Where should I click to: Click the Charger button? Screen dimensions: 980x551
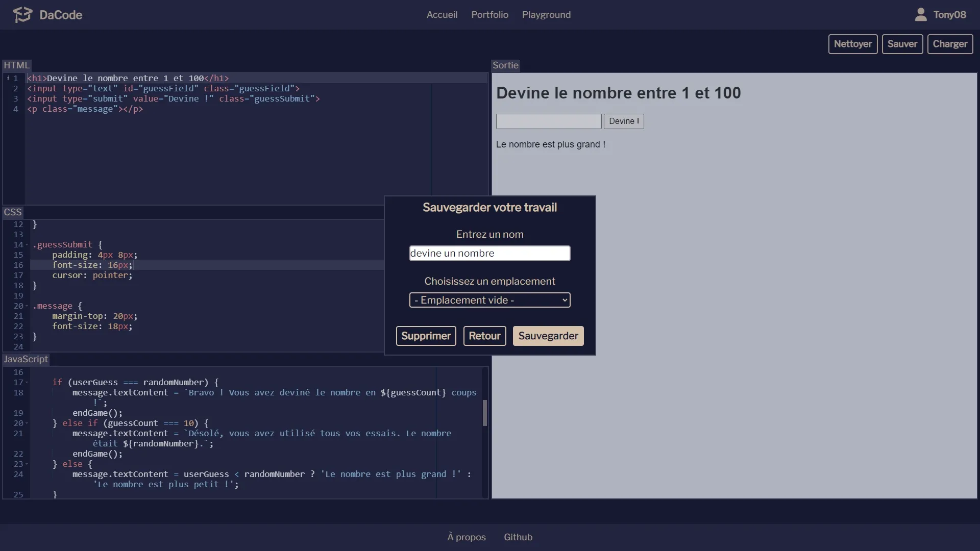(x=950, y=44)
